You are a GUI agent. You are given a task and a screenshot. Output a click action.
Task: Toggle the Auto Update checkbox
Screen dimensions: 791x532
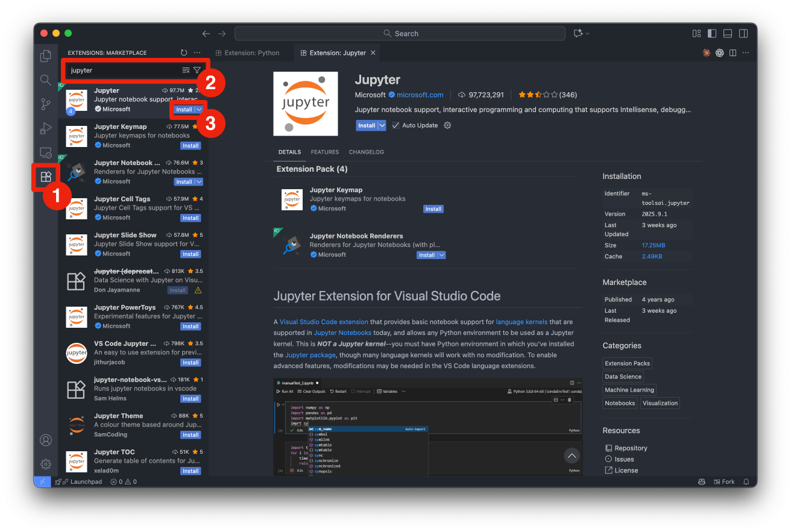tap(396, 125)
